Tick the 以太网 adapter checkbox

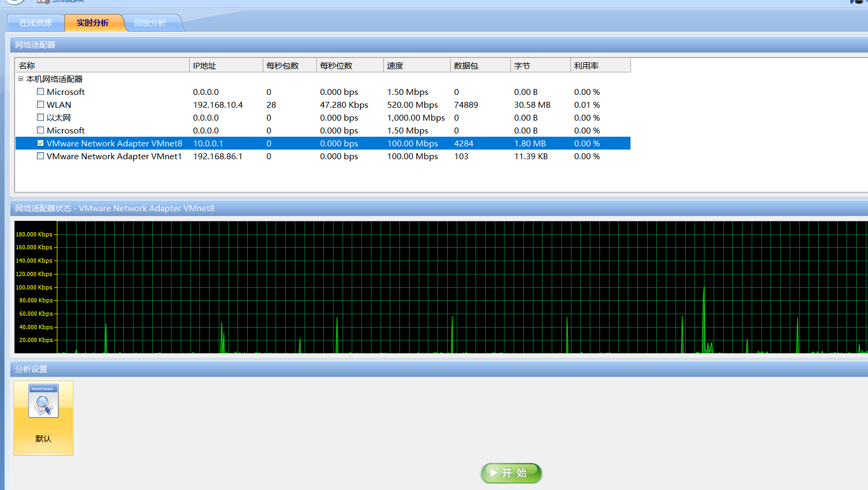[x=40, y=117]
